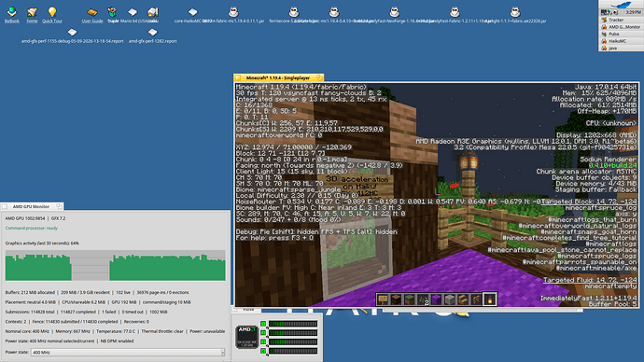644x362 pixels.
Task: Select the ImmediatelyFast-NeoForge jar icon
Action: pyautogui.click(x=394, y=12)
